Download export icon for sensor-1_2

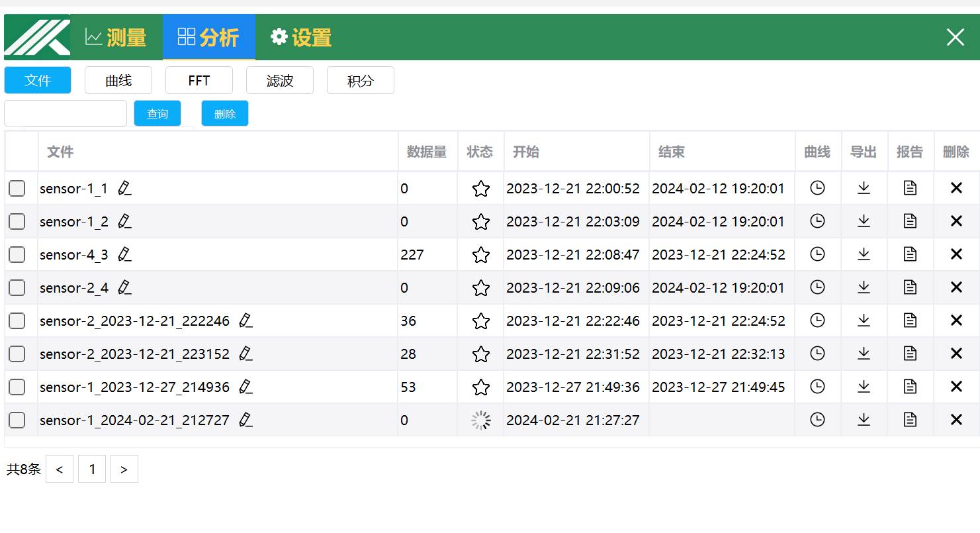point(864,221)
